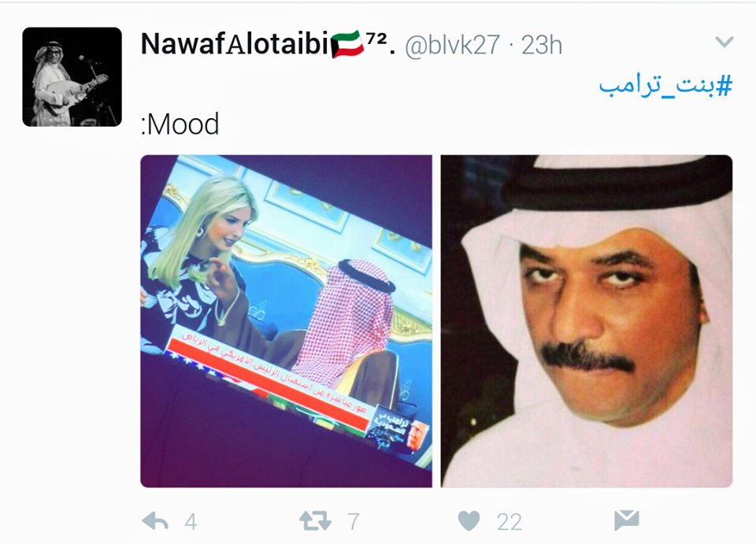This screenshot has height=544, width=756.
Task: Like the tweet with the heart icon
Action: click(x=469, y=521)
